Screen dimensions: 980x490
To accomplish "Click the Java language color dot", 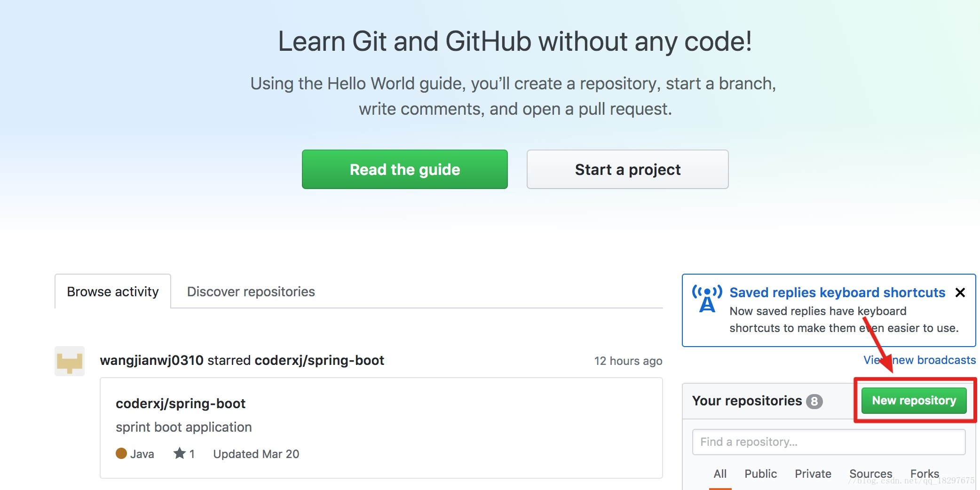I will coord(121,453).
